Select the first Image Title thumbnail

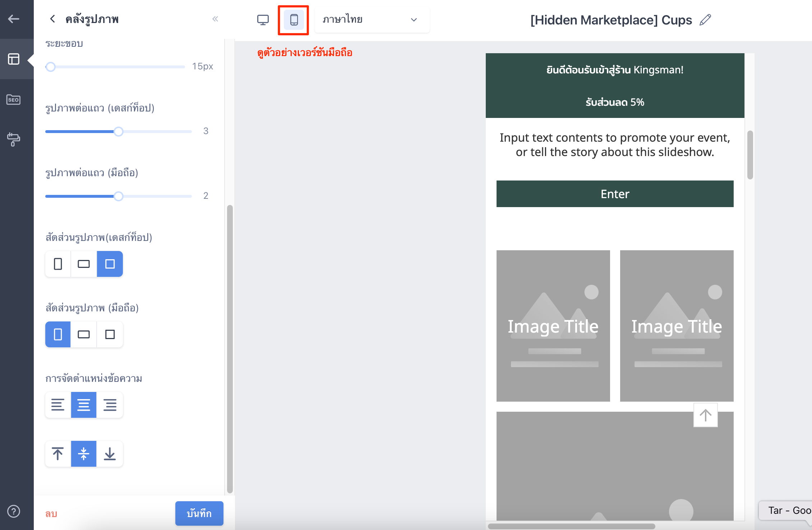[553, 326]
